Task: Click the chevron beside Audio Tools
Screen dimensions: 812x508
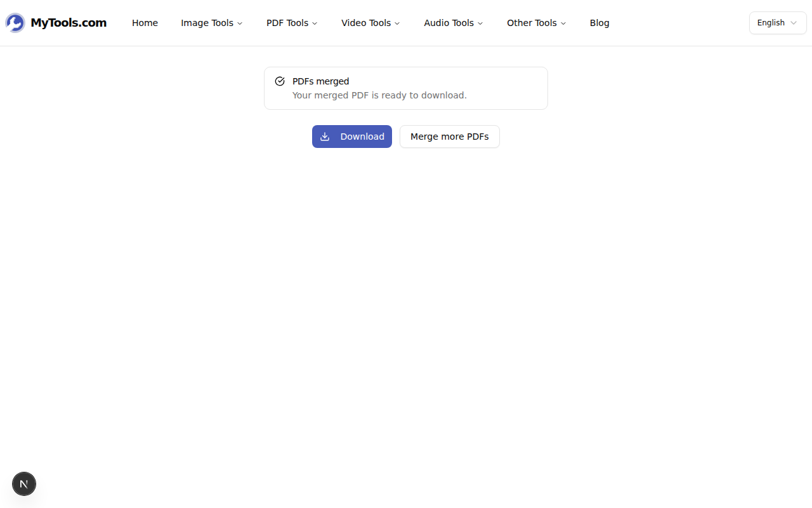Action: (x=480, y=23)
